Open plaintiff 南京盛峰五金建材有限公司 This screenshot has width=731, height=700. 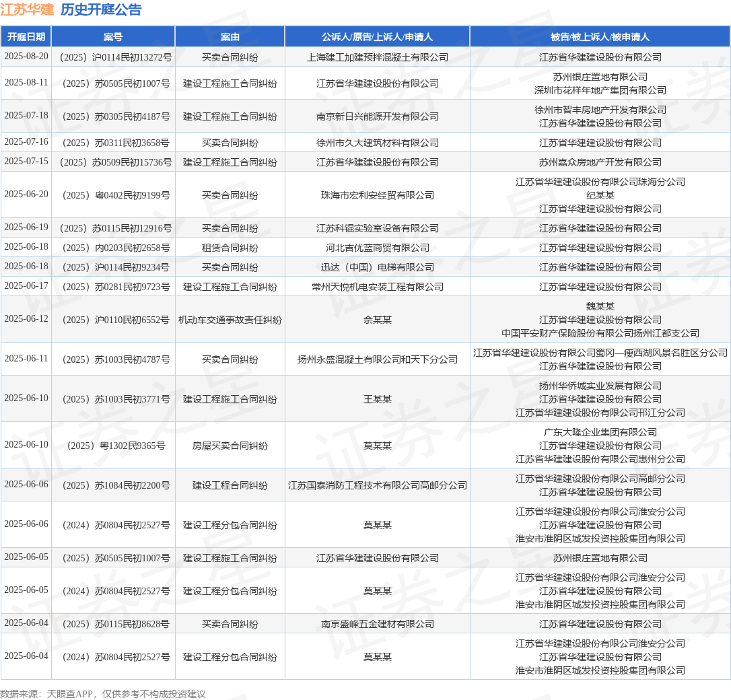tap(377, 624)
